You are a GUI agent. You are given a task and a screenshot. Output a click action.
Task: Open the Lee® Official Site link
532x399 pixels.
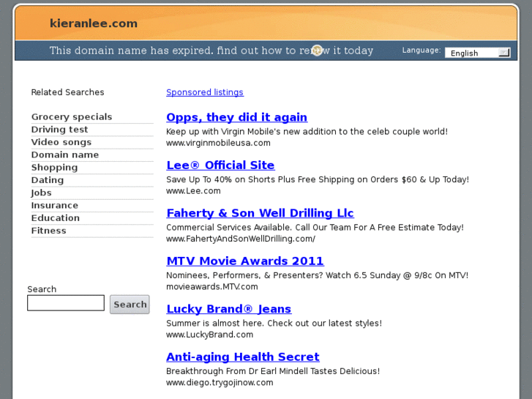(x=220, y=165)
